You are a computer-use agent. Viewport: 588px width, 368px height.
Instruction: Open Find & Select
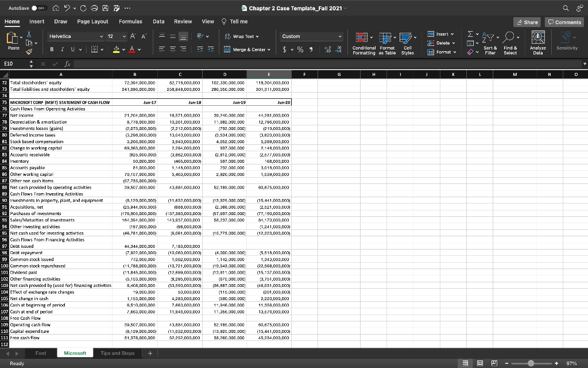(x=510, y=43)
